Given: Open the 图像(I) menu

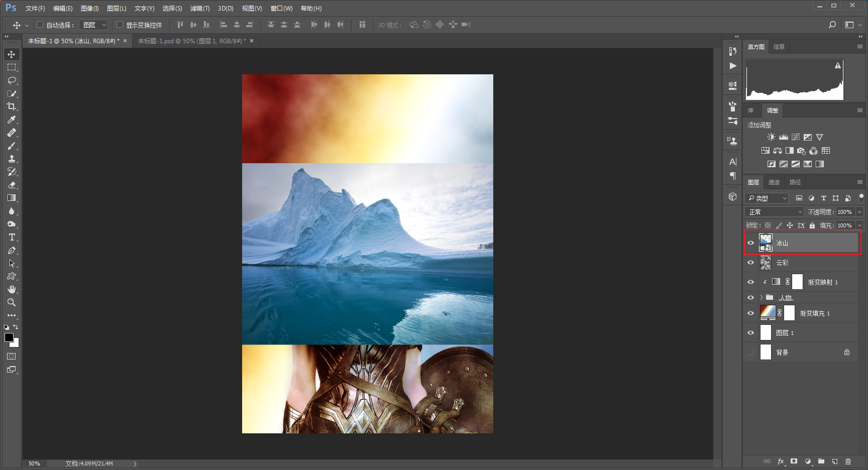Looking at the screenshot, I should pos(90,9).
